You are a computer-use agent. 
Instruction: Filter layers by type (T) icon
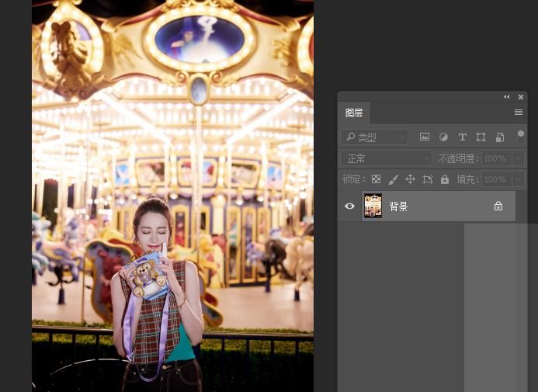coord(463,137)
